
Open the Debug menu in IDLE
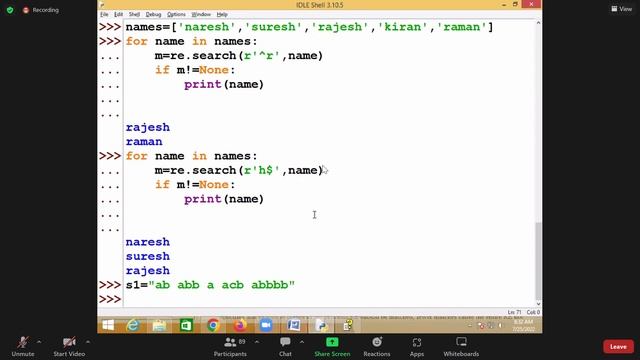153,14
